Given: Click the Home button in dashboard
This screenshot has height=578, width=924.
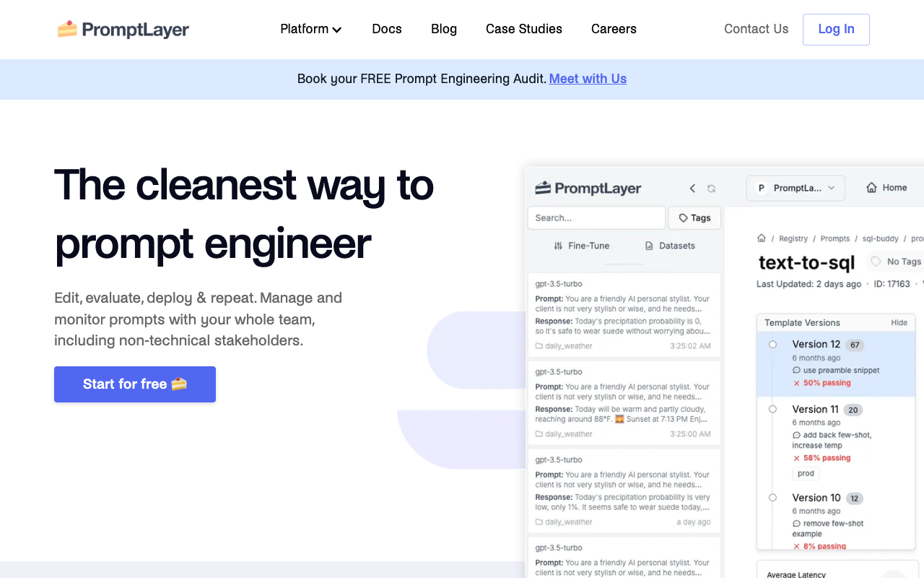Looking at the screenshot, I should point(886,188).
